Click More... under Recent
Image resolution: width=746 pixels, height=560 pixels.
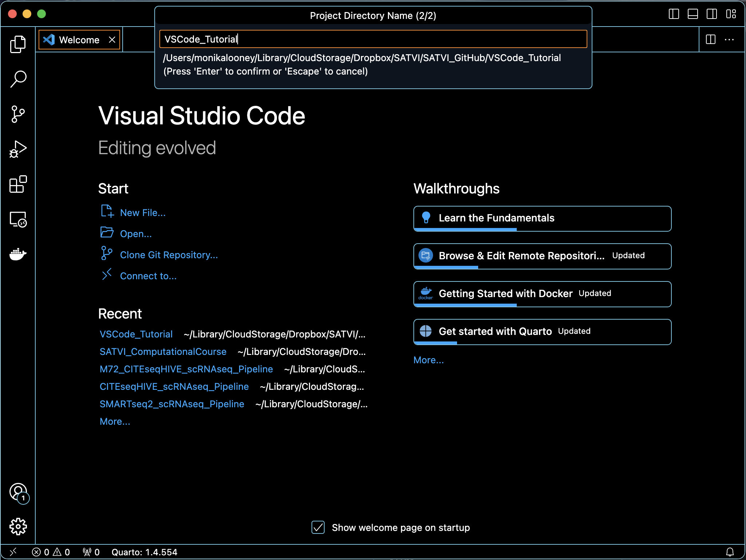pos(115,421)
